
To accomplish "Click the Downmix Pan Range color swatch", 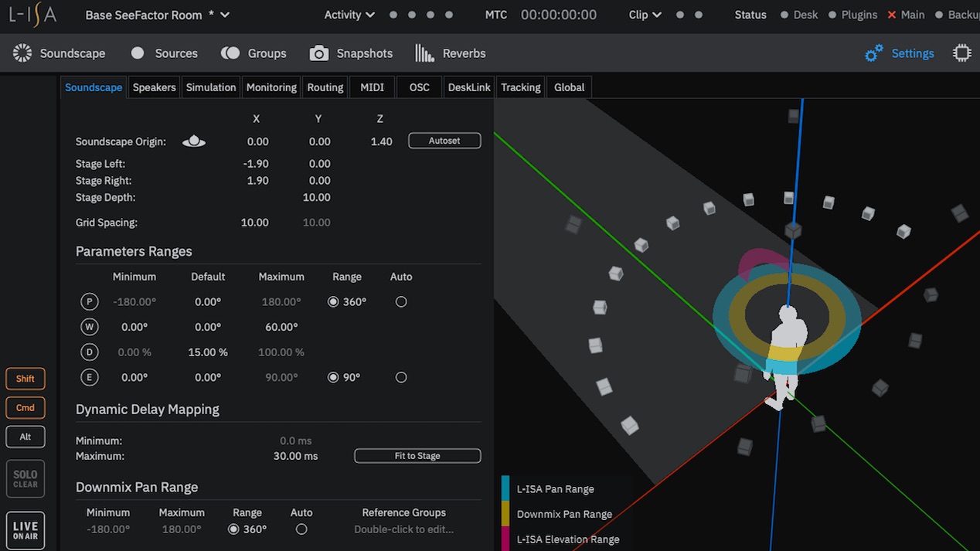I will 506,514.
